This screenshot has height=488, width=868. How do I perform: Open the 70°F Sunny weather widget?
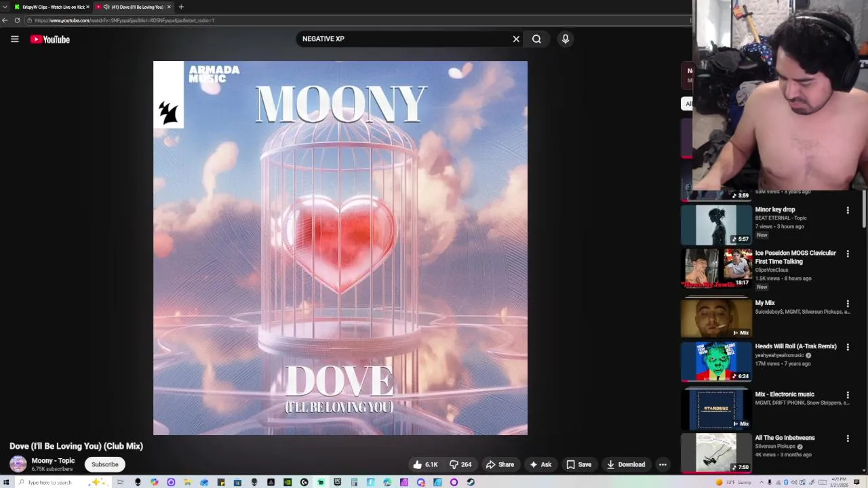tap(734, 482)
